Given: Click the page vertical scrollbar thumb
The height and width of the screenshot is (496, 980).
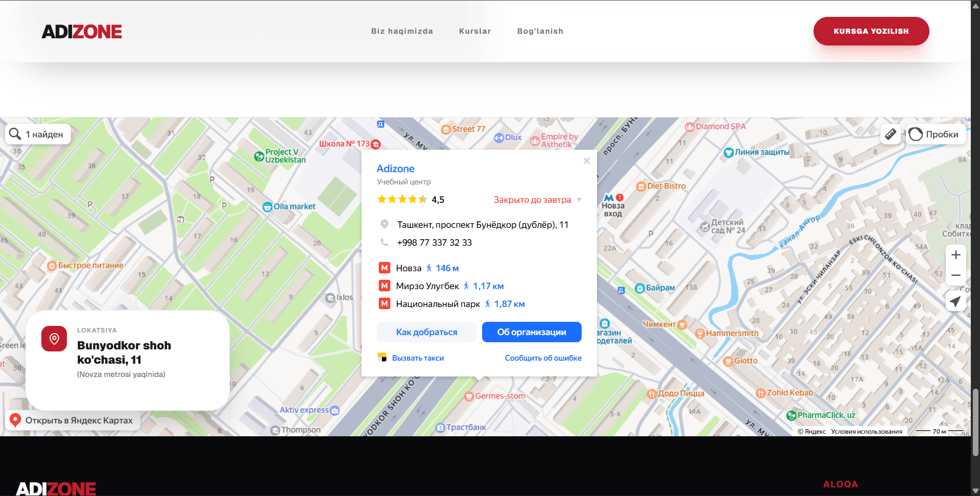Looking at the screenshot, I should (975, 422).
